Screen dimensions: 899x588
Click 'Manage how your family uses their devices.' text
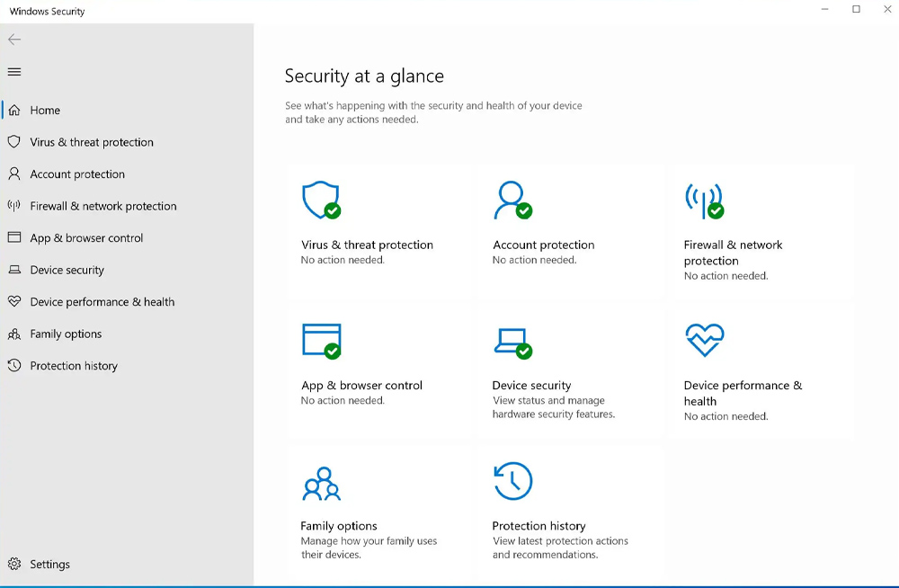tap(369, 548)
